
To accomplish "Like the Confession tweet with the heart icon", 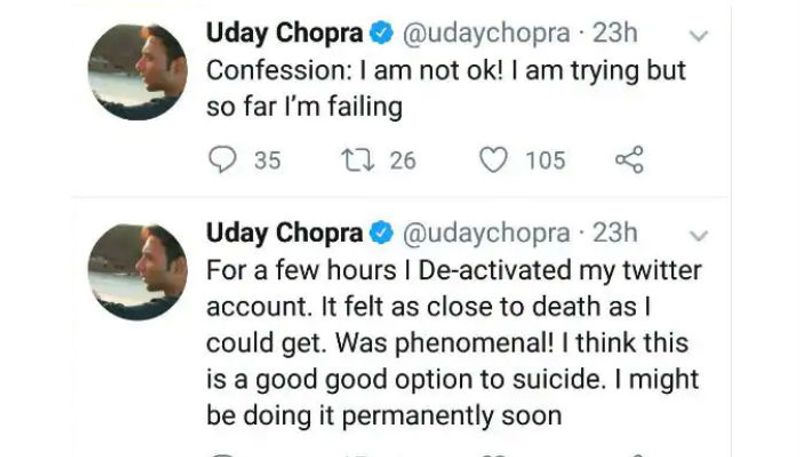I will tap(493, 160).
